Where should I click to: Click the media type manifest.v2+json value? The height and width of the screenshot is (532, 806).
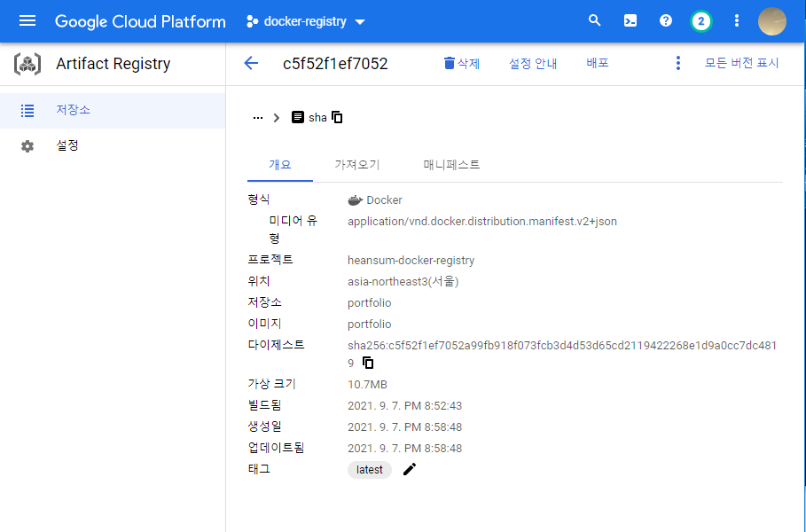coord(482,222)
